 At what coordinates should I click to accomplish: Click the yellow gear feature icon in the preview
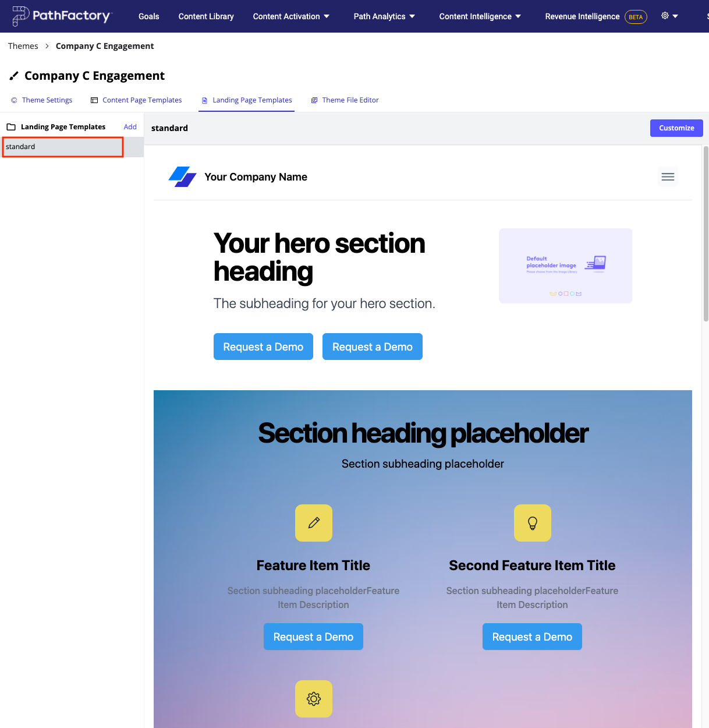coord(313,698)
